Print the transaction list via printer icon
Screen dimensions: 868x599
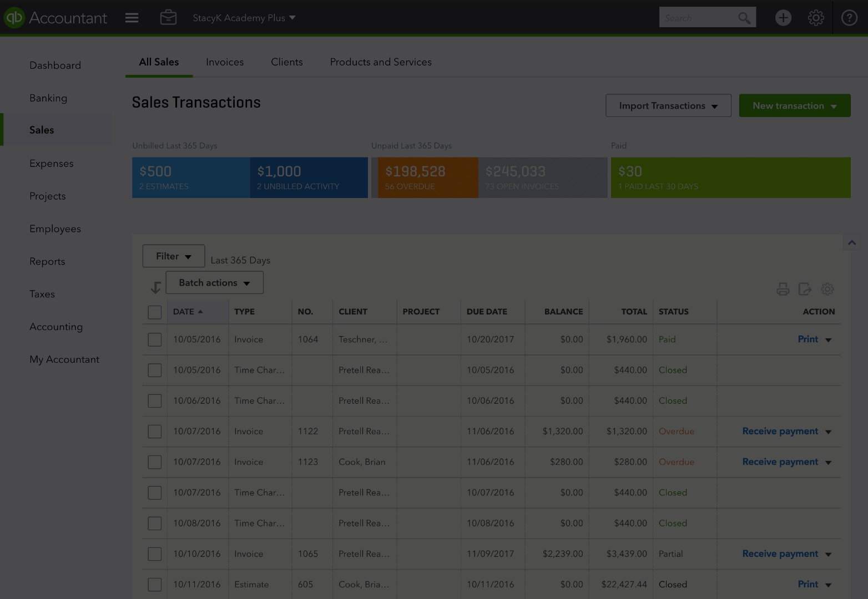pyautogui.click(x=783, y=289)
